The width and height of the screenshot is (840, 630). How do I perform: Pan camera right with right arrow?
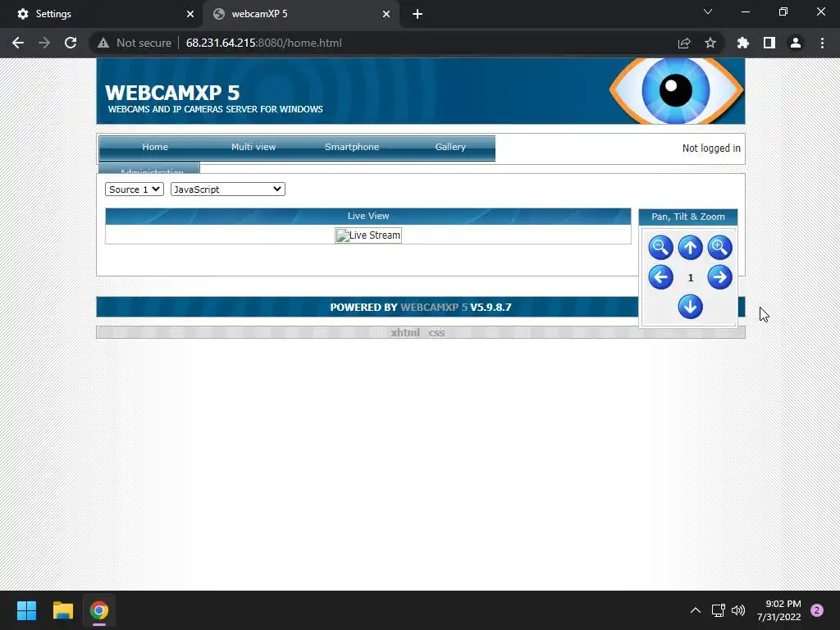719,277
